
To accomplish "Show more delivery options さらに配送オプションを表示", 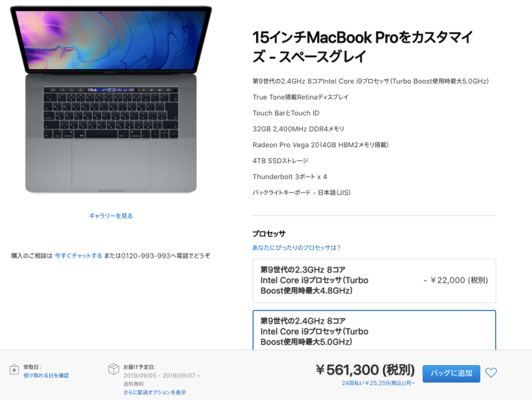I will (x=154, y=393).
